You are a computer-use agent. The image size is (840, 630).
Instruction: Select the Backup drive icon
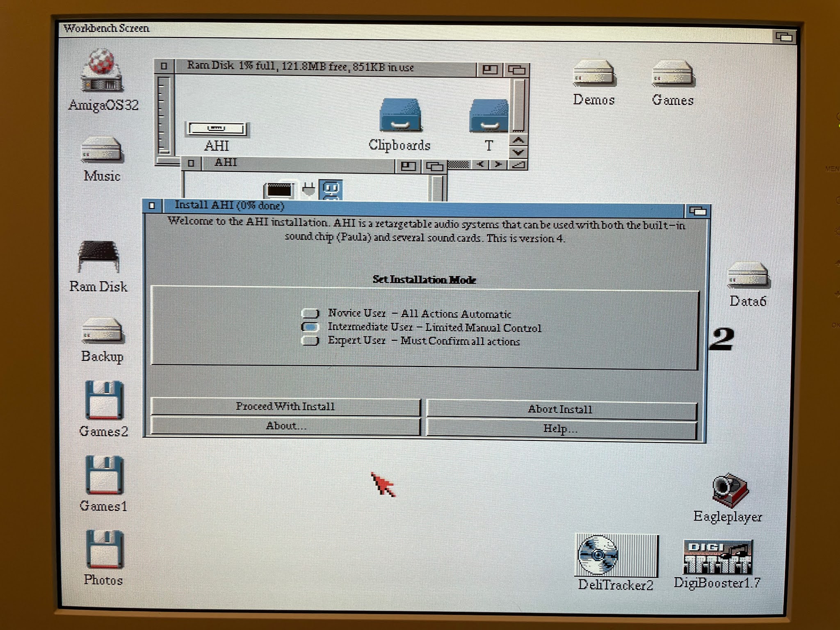tap(102, 331)
